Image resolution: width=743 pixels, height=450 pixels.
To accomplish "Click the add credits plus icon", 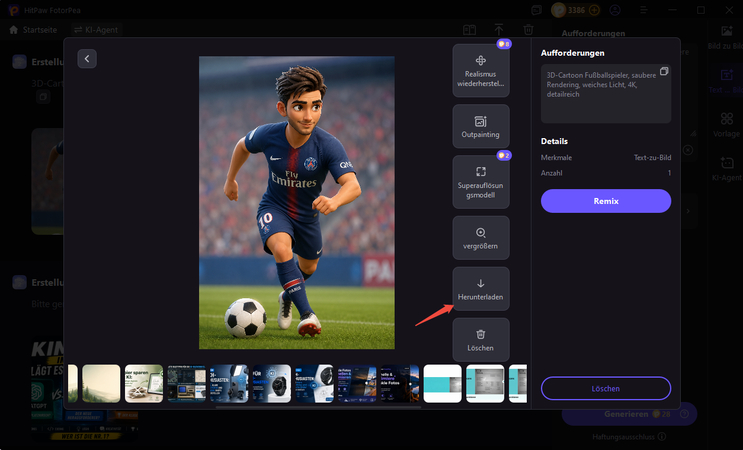I will coord(594,10).
